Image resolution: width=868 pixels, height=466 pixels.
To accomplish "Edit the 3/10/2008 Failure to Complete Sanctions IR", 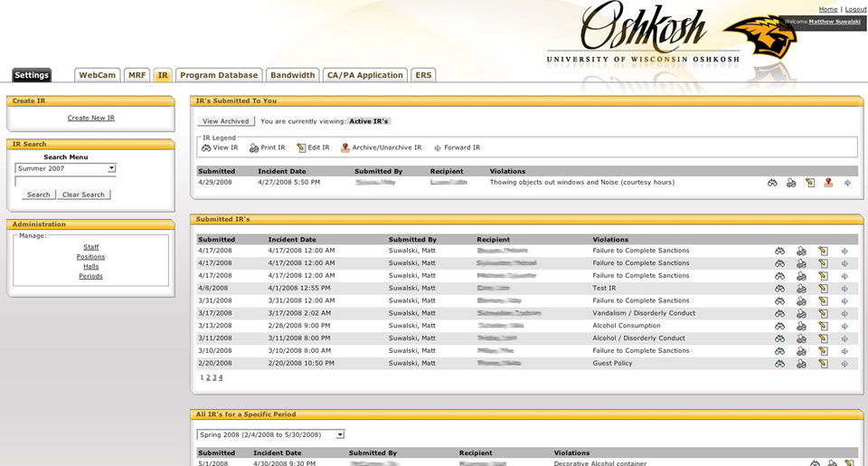I will tap(823, 351).
